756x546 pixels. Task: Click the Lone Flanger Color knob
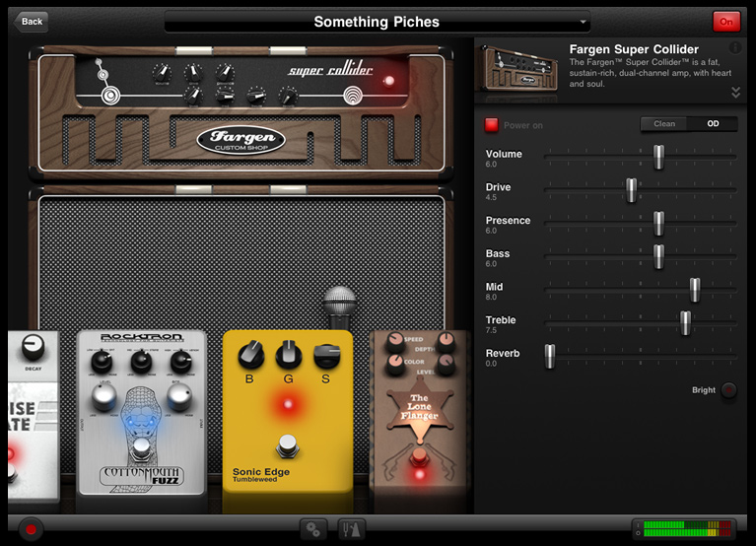click(395, 364)
